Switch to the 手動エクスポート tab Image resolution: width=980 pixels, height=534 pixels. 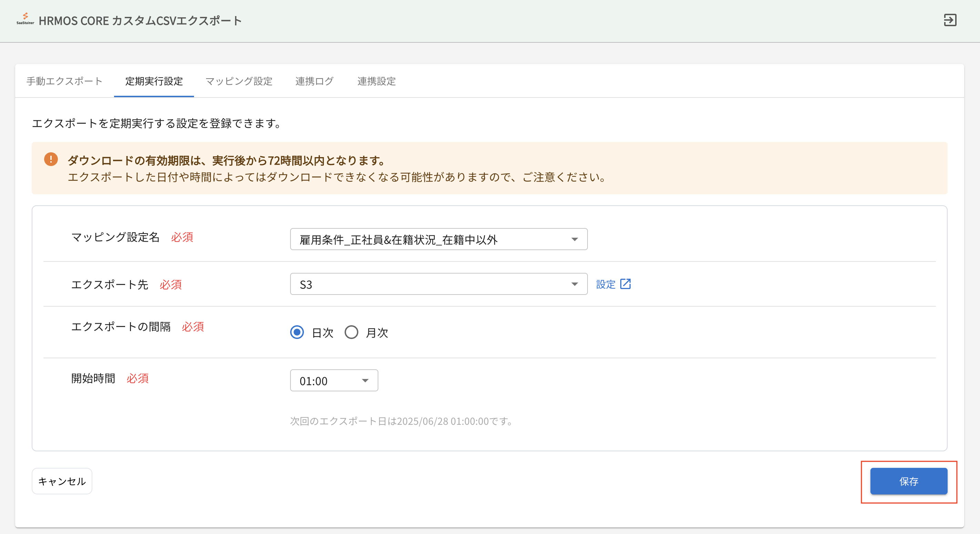coord(64,81)
